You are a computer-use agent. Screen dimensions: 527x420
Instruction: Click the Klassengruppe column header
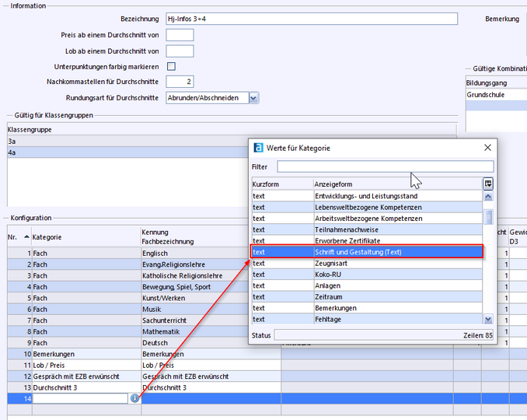pos(232,130)
